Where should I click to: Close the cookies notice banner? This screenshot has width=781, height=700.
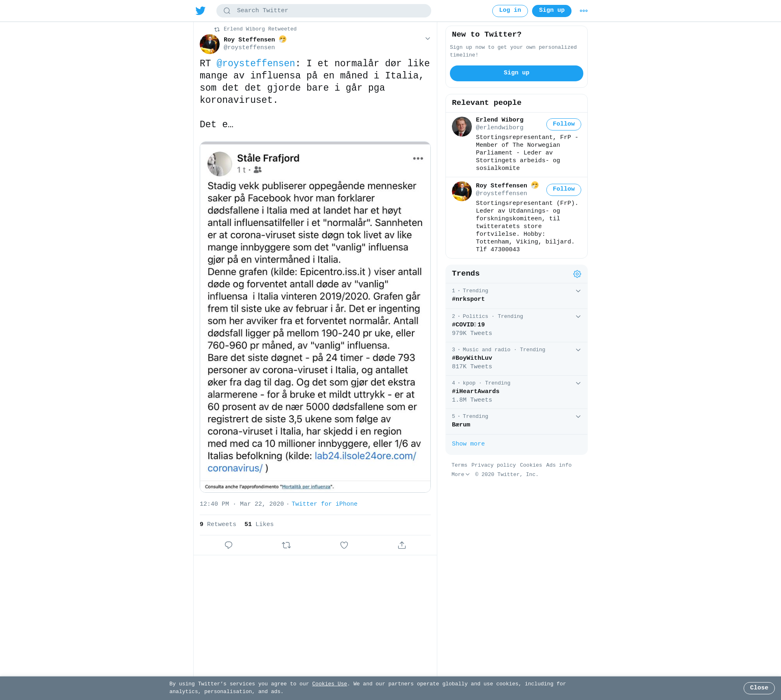(759, 688)
